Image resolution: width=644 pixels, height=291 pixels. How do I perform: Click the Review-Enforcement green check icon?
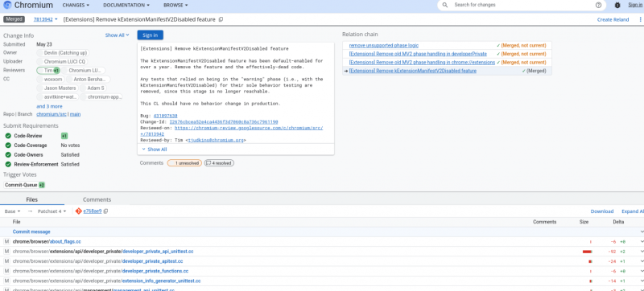[8, 164]
